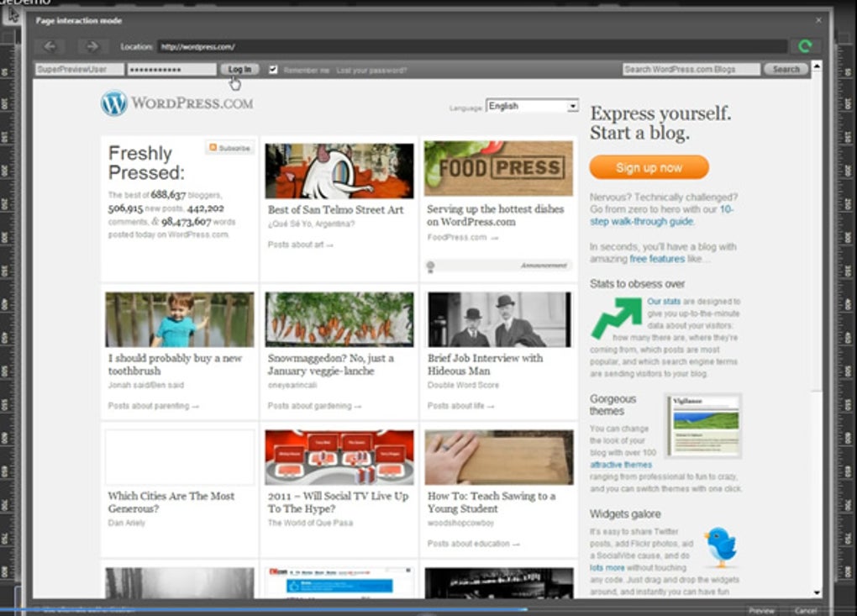Viewport: 857px width, 616px height.
Task: Click the username input field
Action: tap(79, 70)
